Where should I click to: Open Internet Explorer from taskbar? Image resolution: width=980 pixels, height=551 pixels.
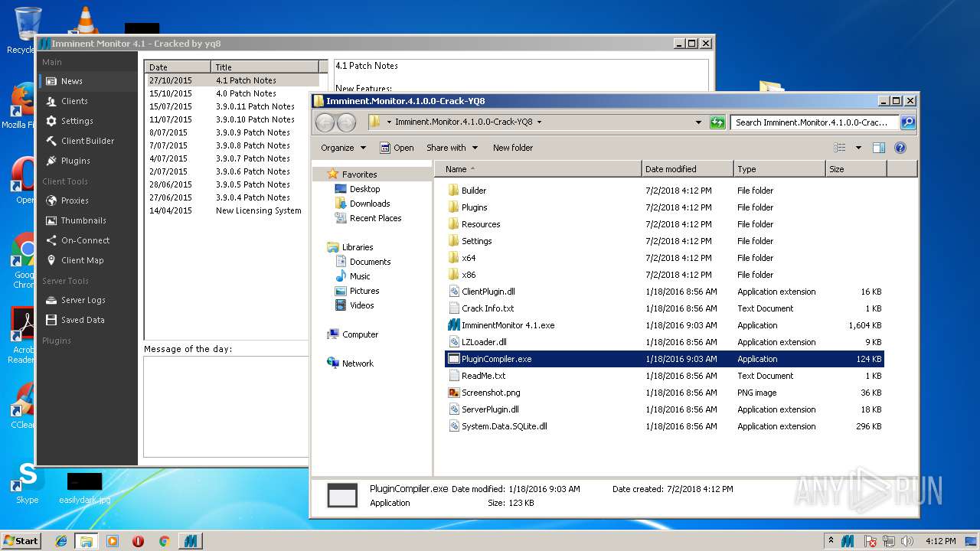click(61, 541)
